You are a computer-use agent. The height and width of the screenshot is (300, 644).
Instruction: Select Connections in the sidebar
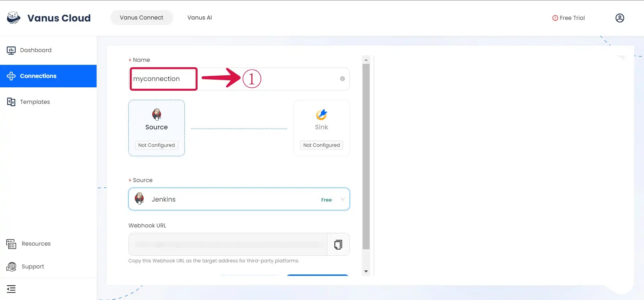[48, 76]
